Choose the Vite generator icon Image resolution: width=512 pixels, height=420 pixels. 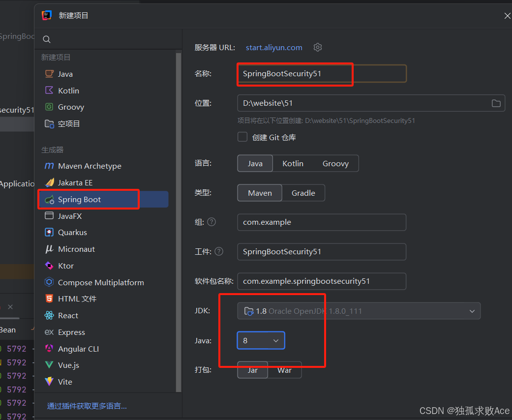[49, 382]
